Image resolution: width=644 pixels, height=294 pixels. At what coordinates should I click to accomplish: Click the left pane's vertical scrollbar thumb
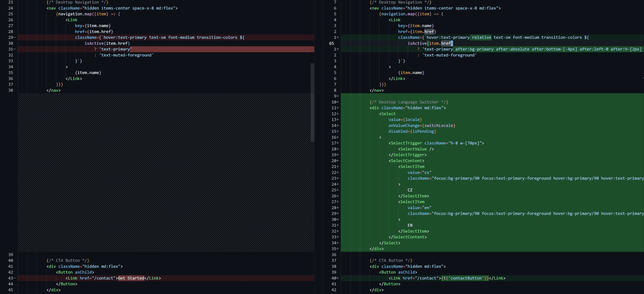pyautogui.click(x=312, y=102)
